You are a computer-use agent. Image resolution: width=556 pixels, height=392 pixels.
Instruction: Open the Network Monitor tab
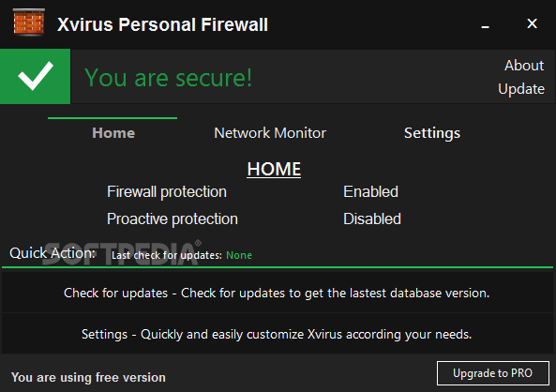(x=270, y=133)
